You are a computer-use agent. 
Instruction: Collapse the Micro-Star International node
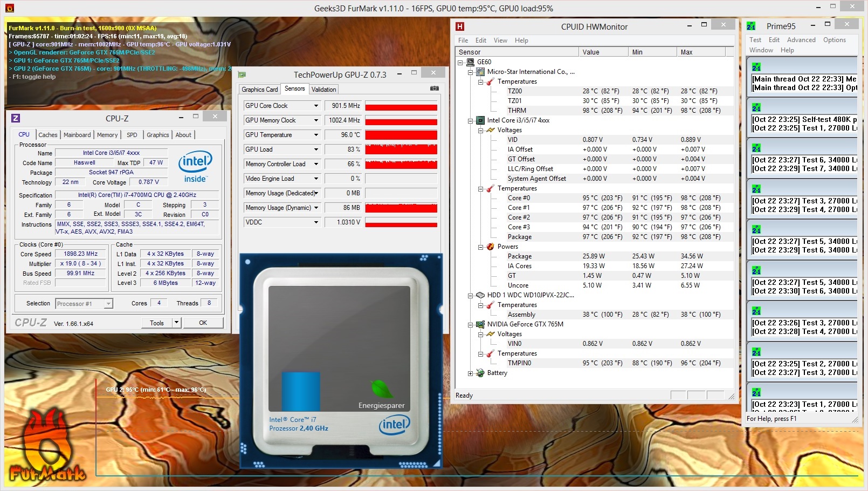(x=471, y=72)
